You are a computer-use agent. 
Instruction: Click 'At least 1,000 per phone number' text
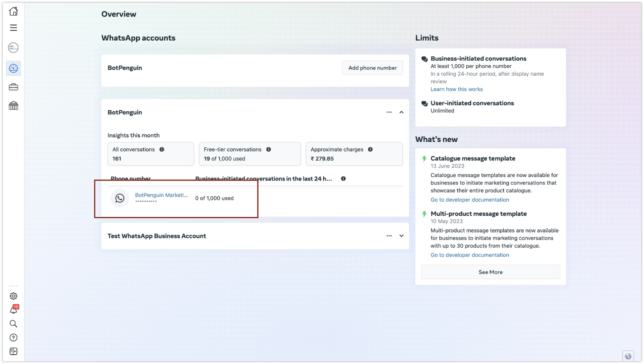471,66
